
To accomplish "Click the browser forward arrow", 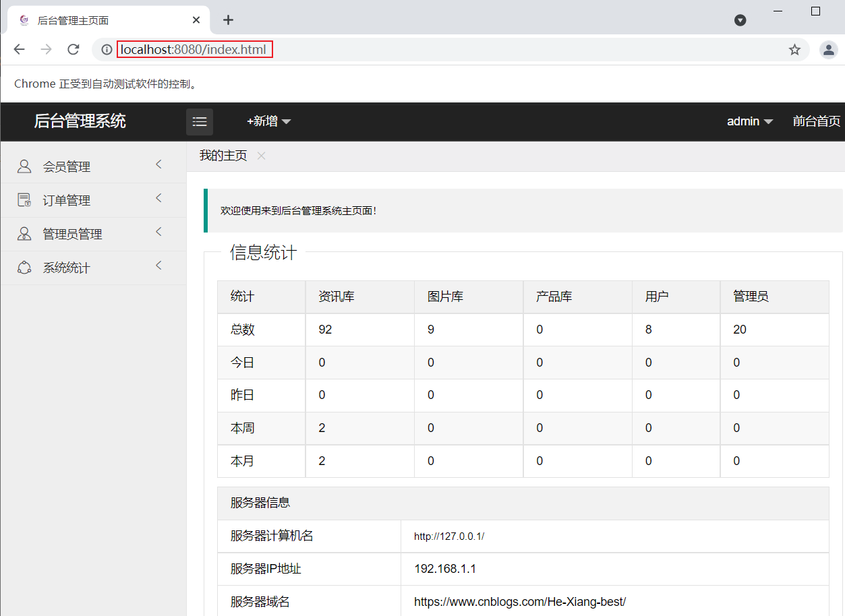I will click(x=46, y=49).
